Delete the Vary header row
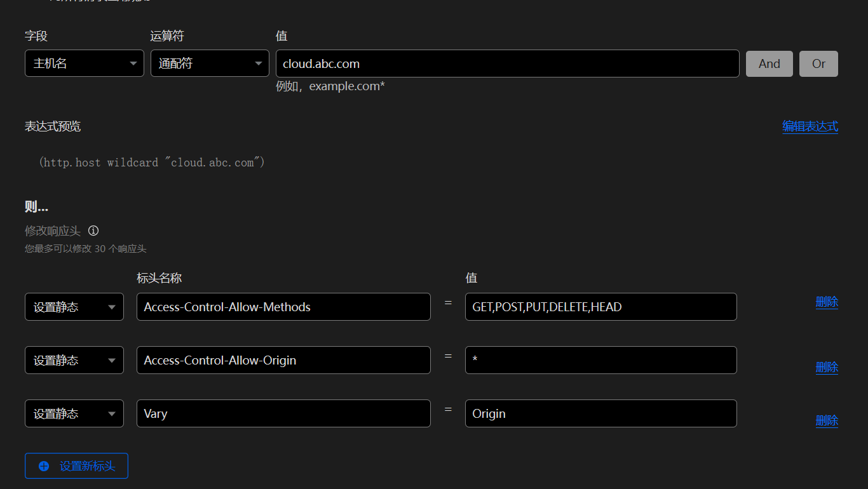This screenshot has height=489, width=868. click(x=827, y=420)
